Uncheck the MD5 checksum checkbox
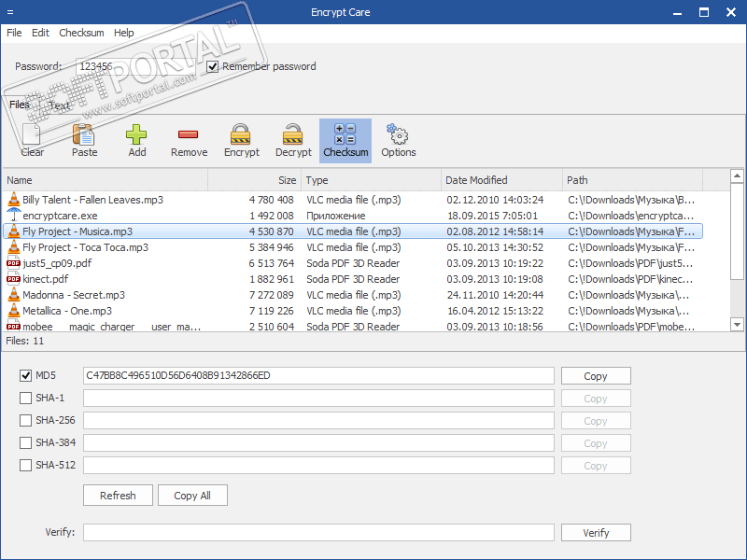 tap(26, 376)
